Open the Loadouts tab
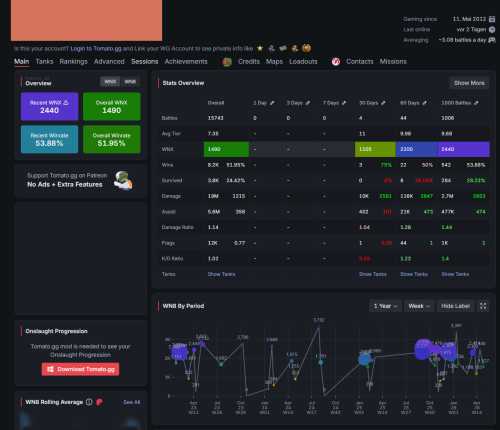Viewport: 500px width, 430px height. pyautogui.click(x=303, y=62)
